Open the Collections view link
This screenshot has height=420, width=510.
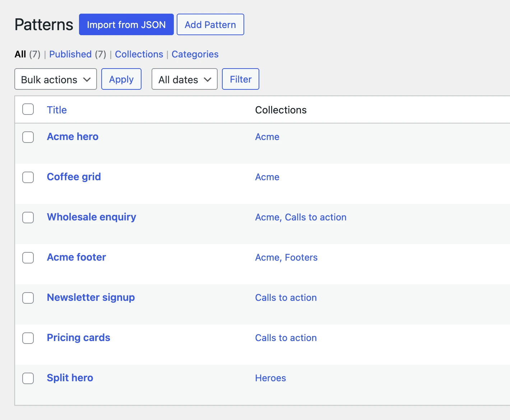pyautogui.click(x=139, y=54)
